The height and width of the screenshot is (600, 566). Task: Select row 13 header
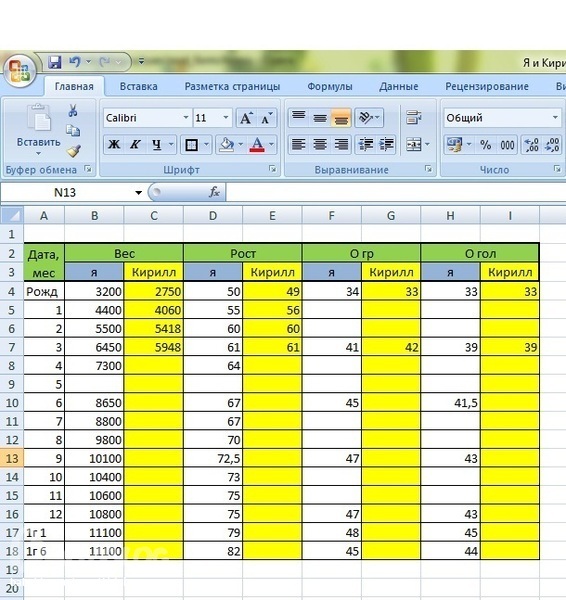click(x=12, y=458)
